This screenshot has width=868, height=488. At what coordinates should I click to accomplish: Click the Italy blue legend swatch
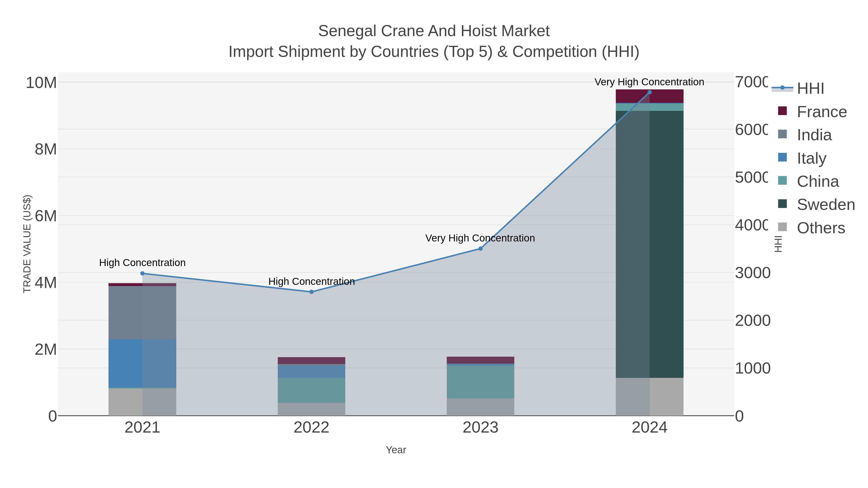(x=782, y=157)
